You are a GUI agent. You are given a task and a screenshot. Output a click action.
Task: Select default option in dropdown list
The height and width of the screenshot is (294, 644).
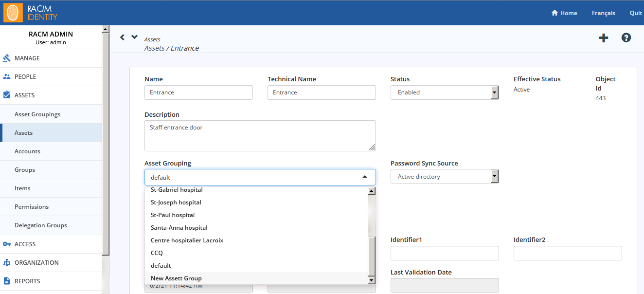point(256,266)
